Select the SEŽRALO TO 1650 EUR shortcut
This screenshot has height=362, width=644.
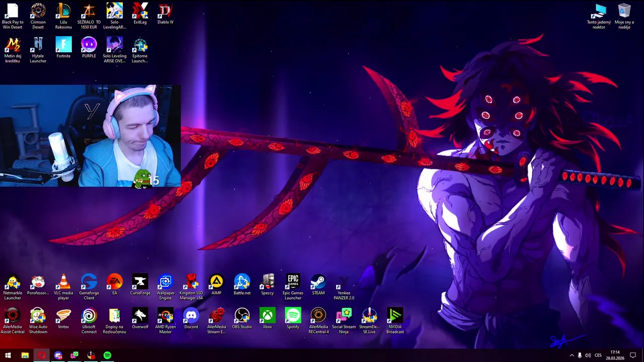[89, 16]
